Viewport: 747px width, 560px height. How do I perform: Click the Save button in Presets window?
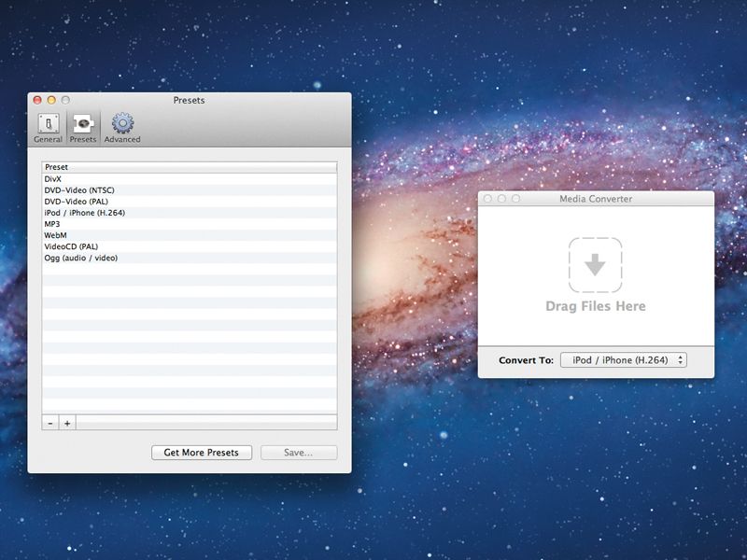click(301, 452)
